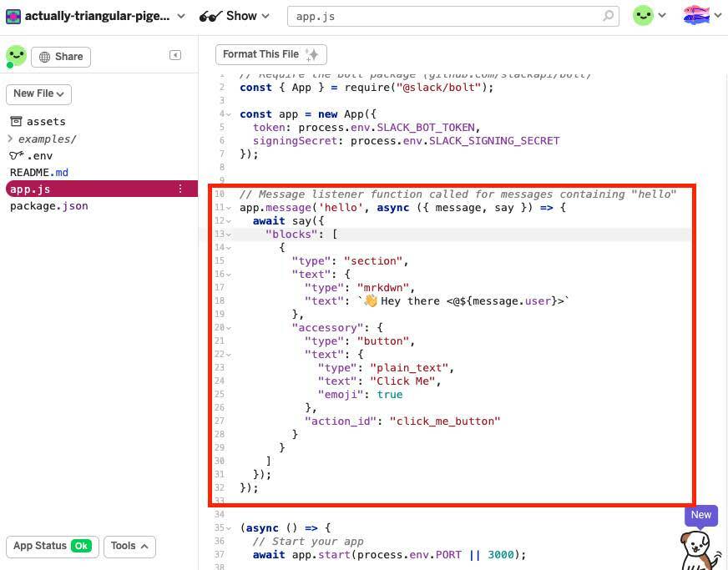Open the smiley project avatar menu
Screen dimensions: 728x570
643,15
